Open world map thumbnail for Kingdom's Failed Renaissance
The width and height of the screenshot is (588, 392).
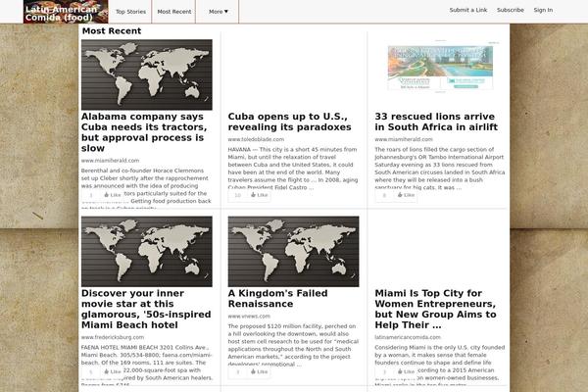[x=293, y=251]
